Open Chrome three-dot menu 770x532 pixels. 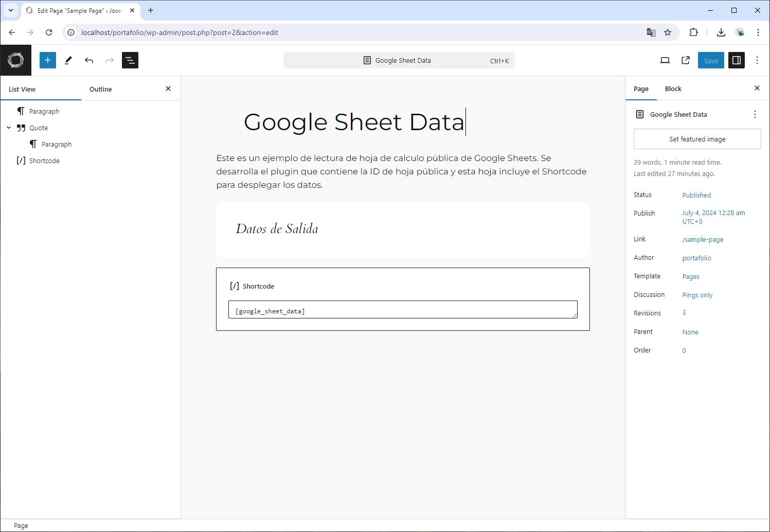pos(758,32)
